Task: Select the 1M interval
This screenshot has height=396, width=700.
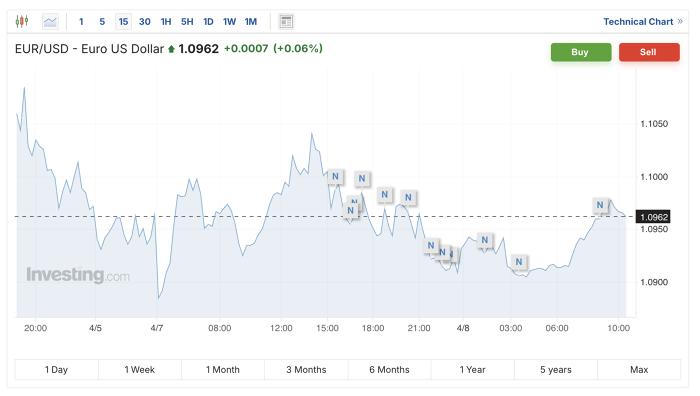Action: (x=251, y=21)
